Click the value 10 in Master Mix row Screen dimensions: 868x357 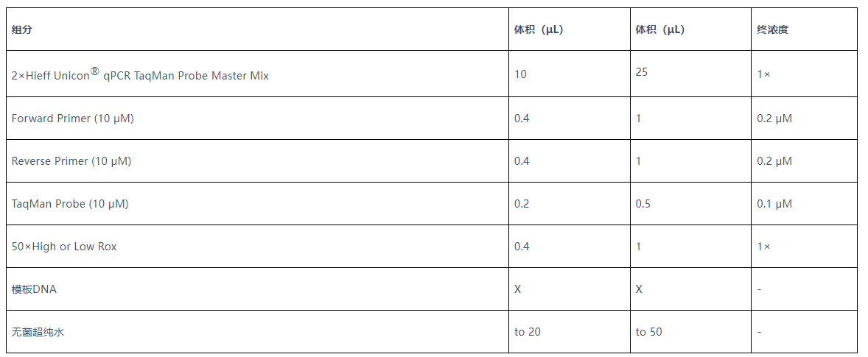520,74
